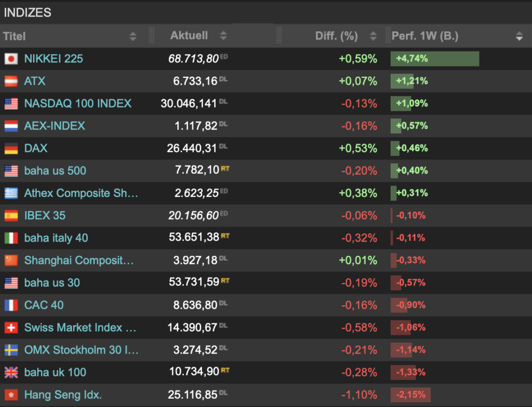The height and width of the screenshot is (407, 532).
Task: Click the INDIZES panel title
Action: (x=28, y=12)
